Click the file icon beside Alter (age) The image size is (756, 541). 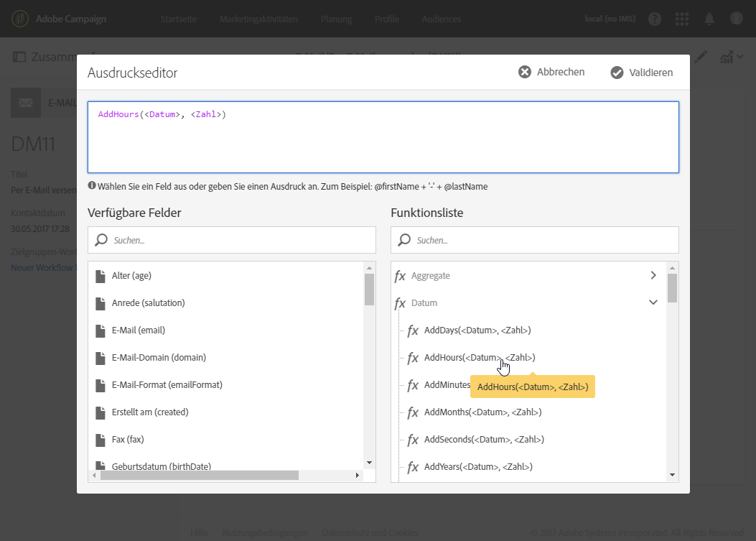tap(101, 276)
